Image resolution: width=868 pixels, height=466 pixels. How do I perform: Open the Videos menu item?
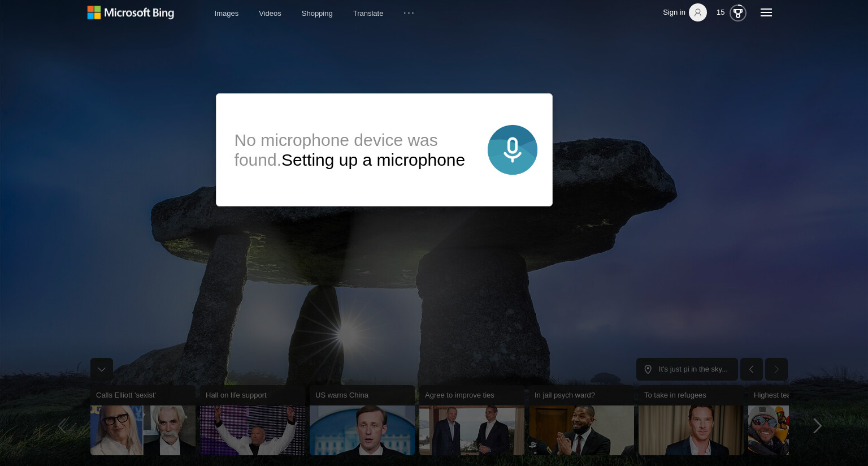click(x=270, y=13)
